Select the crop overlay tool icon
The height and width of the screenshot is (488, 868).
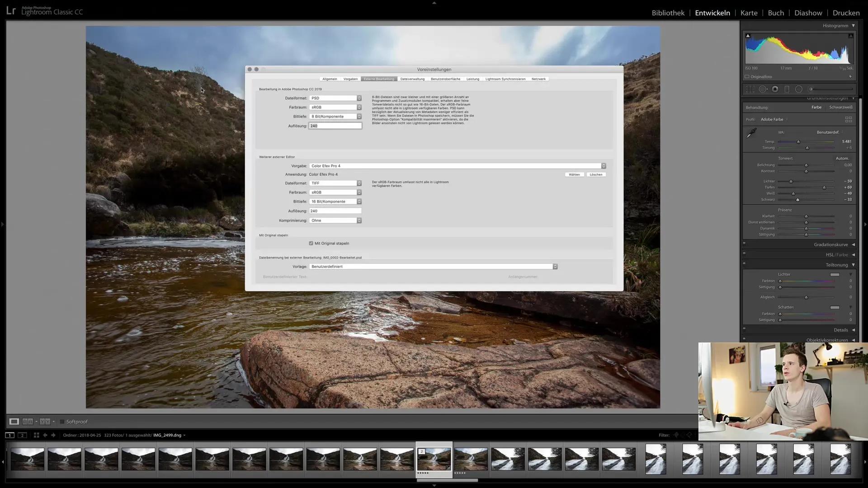pyautogui.click(x=750, y=89)
